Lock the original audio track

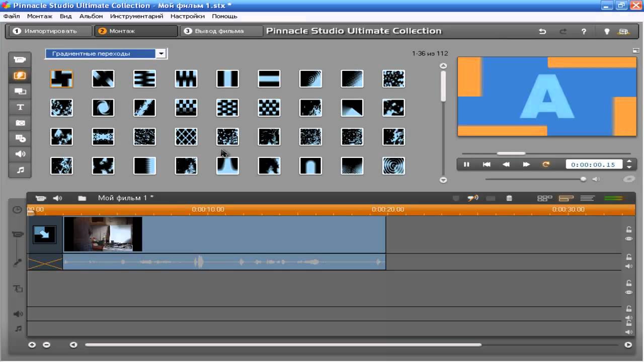click(629, 257)
